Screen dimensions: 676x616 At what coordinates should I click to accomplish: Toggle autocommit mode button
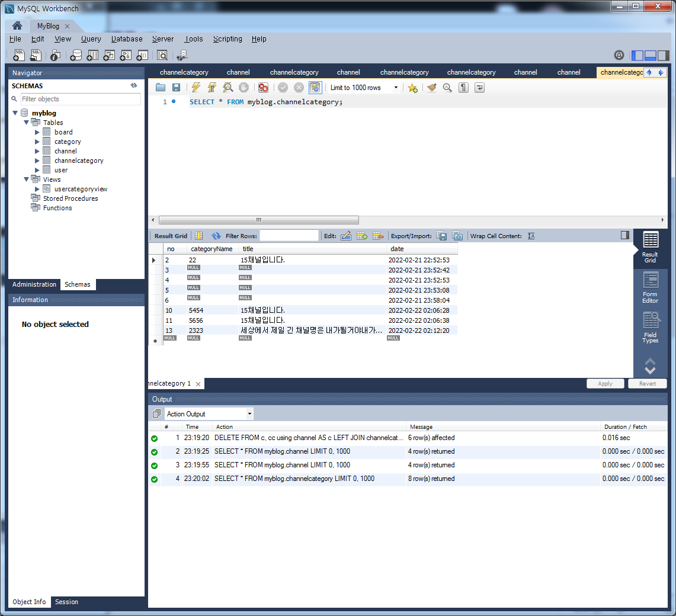(x=315, y=88)
